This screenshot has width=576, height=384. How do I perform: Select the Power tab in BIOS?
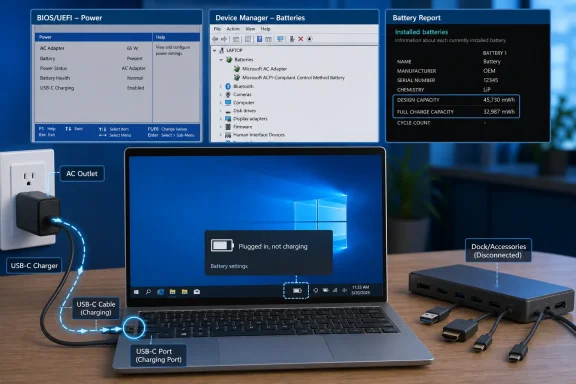[x=45, y=37]
